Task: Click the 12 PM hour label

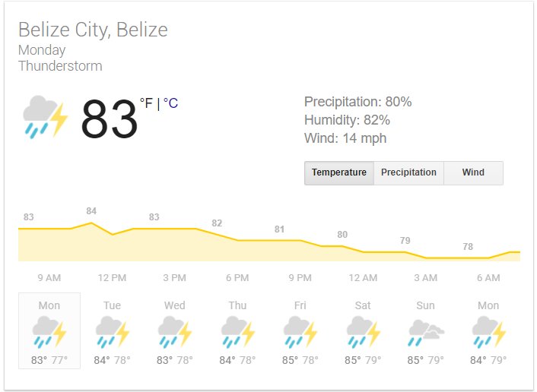Action: click(x=112, y=278)
